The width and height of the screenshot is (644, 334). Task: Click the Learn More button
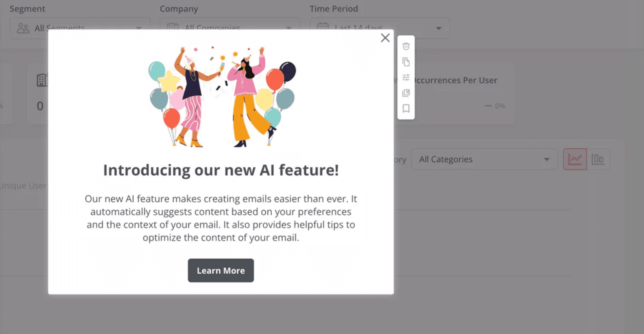pos(221,270)
